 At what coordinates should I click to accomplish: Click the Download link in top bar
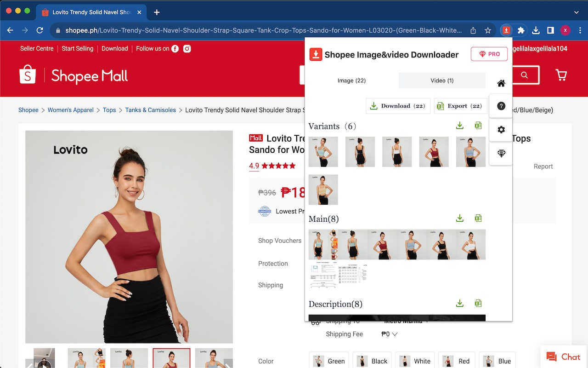(x=115, y=48)
